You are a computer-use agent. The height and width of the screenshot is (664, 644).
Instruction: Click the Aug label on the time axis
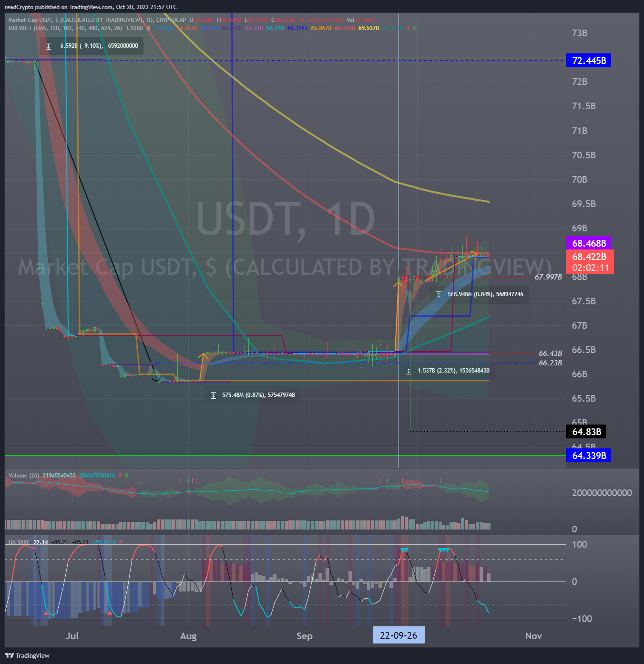click(x=188, y=636)
